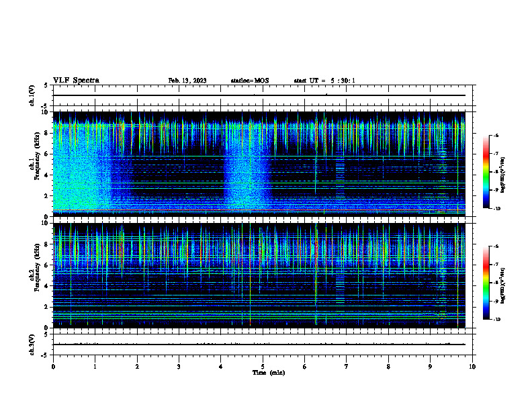Click the 'ch.3(V)' waveform axis label
This screenshot has height=411, width=532.
tap(32, 345)
